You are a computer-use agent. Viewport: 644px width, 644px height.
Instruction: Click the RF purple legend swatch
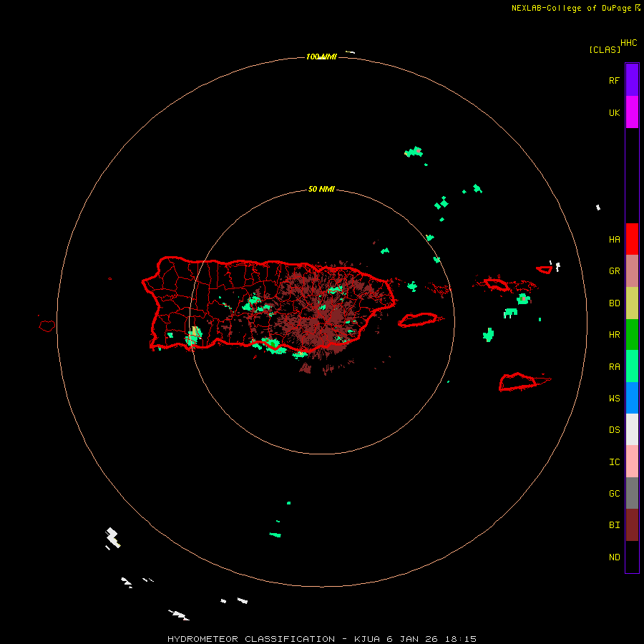(632, 80)
